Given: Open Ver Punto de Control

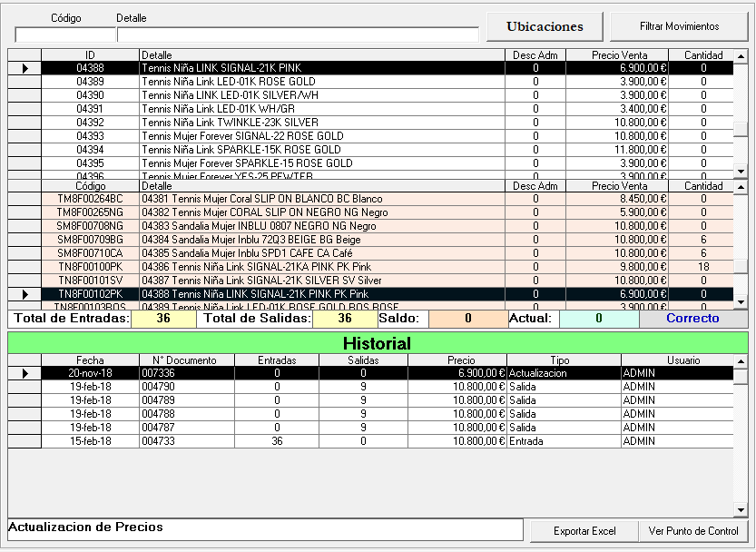Looking at the screenshot, I should coord(693,531).
